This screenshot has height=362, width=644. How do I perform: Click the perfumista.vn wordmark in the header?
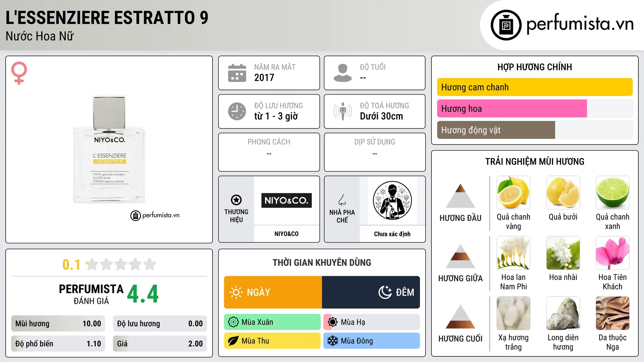tap(580, 24)
